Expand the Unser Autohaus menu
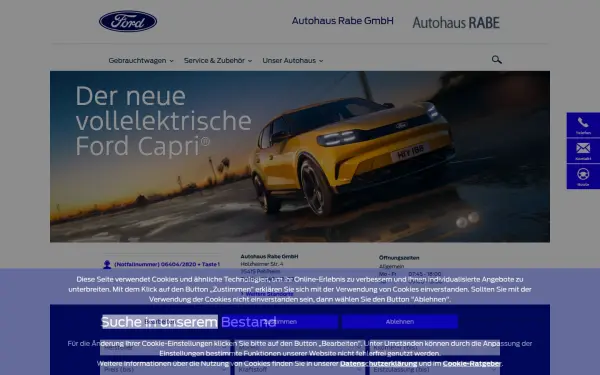 click(293, 60)
